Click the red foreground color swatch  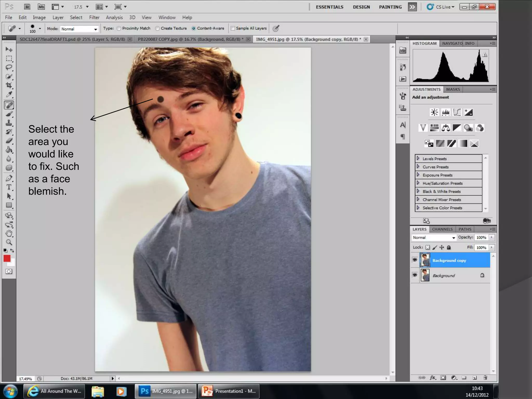coord(7,258)
